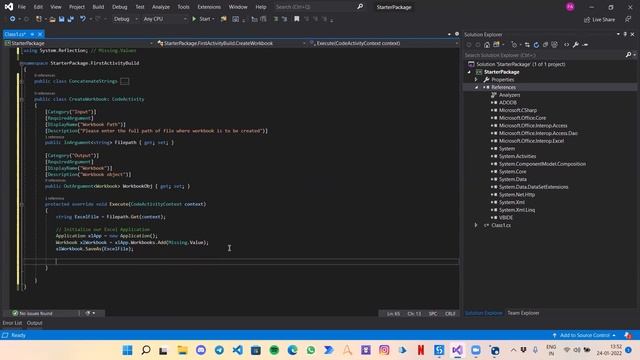Viewport: 640px width, 360px height.
Task: Click Switch Views icon in Solution Explorer
Action: 497,45
